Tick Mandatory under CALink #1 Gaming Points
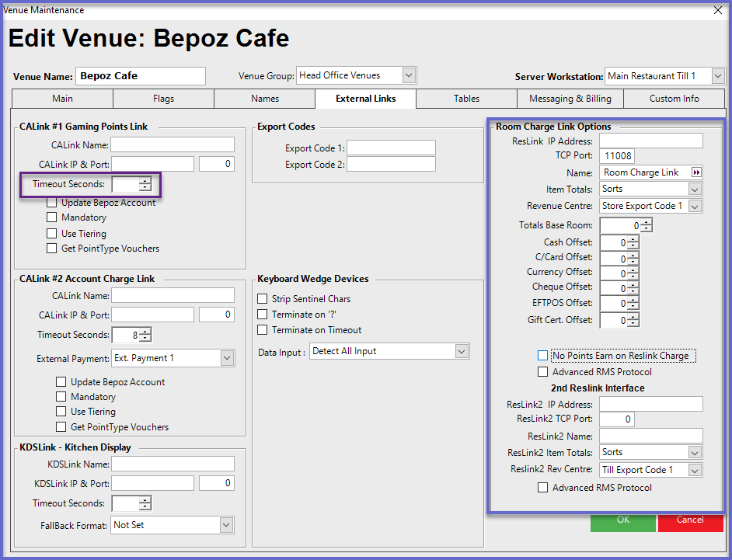This screenshot has height=560, width=732. [52, 217]
